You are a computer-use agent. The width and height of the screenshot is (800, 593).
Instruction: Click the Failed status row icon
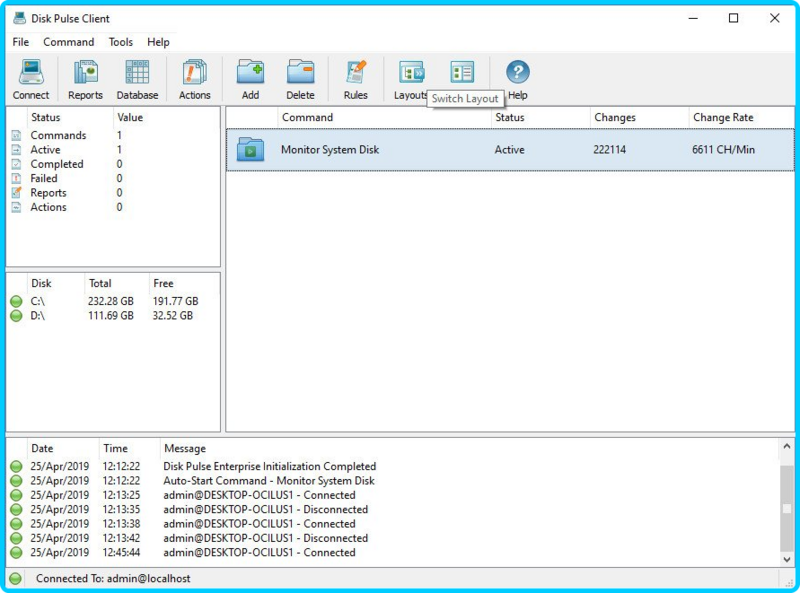(16, 179)
